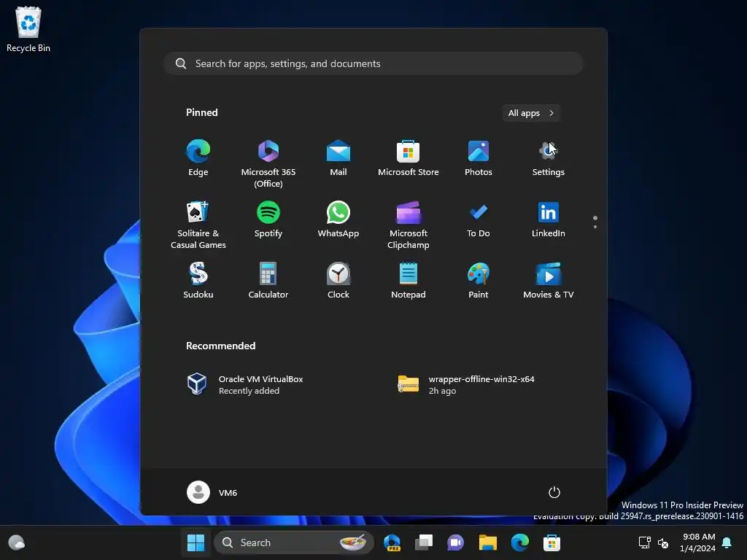
Task: Open the Calculator app
Action: coord(268,281)
